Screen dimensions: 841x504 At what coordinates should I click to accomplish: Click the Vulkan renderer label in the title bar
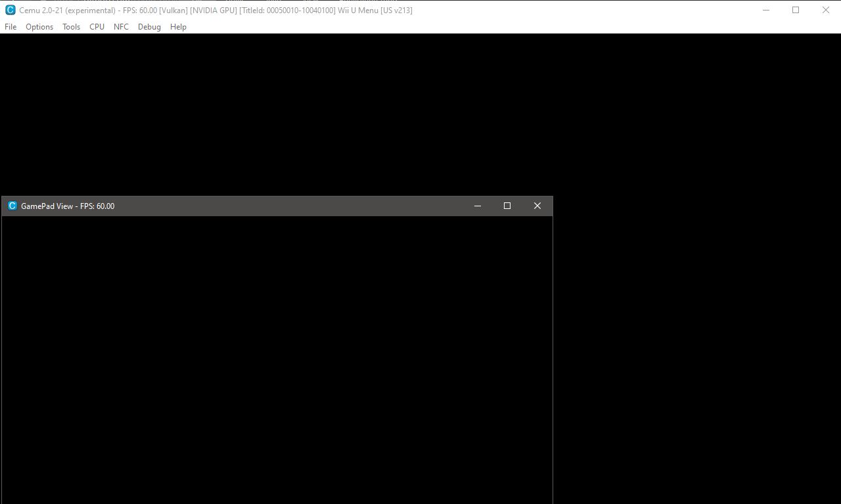click(173, 10)
